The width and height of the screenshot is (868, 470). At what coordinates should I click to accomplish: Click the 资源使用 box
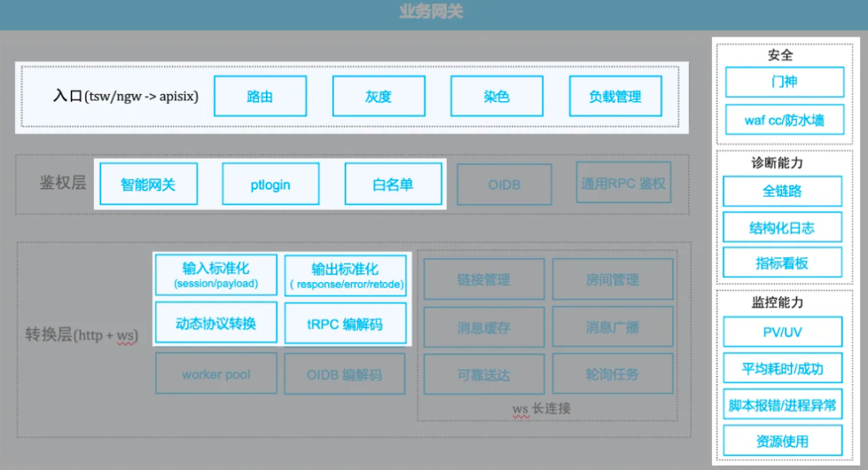pos(782,441)
